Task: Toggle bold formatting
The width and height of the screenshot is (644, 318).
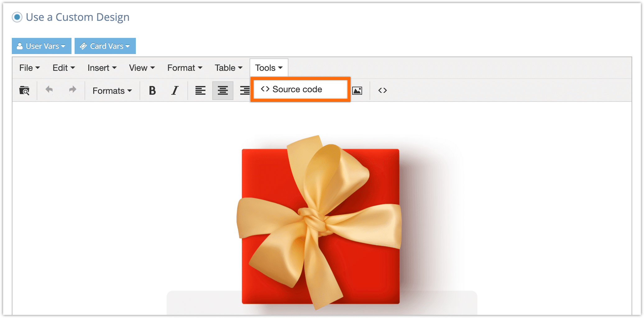Action: 152,90
